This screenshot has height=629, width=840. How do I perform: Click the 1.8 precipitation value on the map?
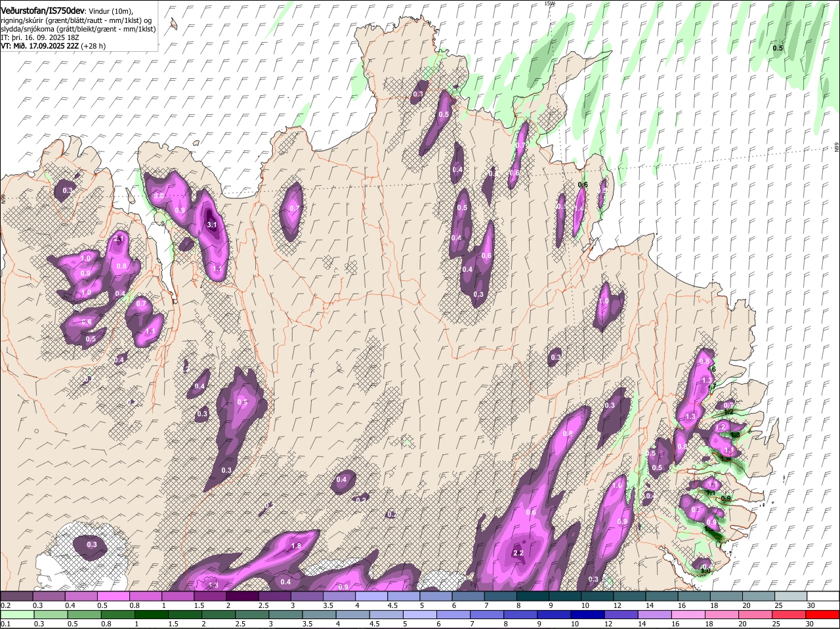tap(295, 546)
